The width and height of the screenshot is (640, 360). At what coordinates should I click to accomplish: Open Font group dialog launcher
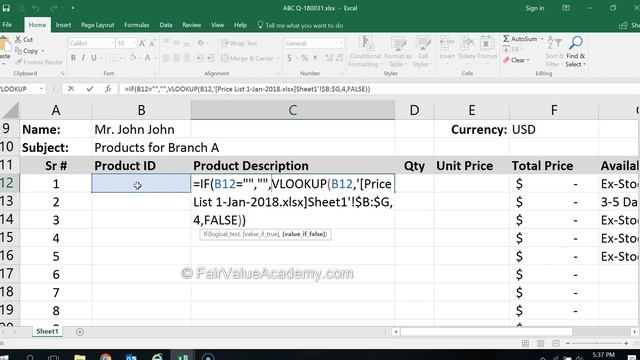156,73
